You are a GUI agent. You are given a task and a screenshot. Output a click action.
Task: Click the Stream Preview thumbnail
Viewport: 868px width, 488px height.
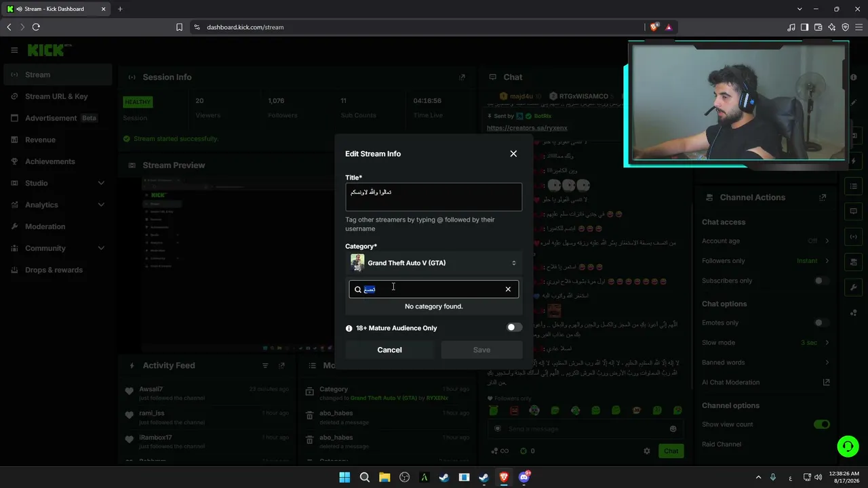click(x=237, y=264)
